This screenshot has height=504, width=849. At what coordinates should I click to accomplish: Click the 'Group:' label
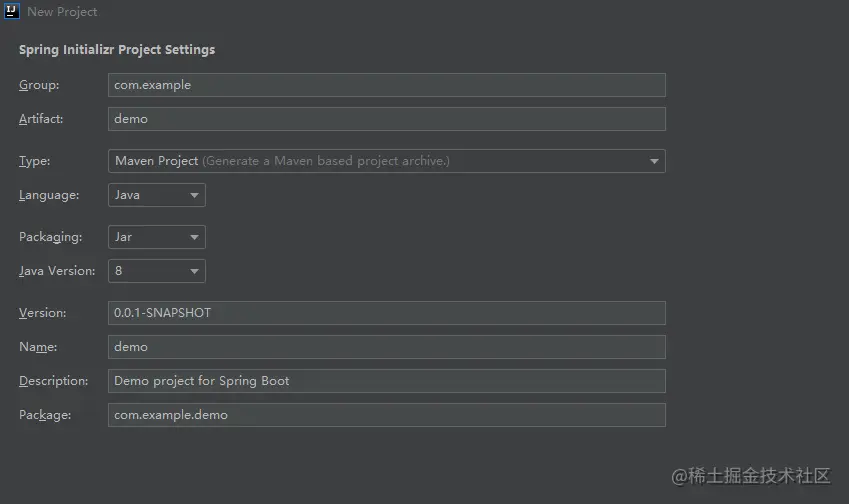pyautogui.click(x=39, y=85)
